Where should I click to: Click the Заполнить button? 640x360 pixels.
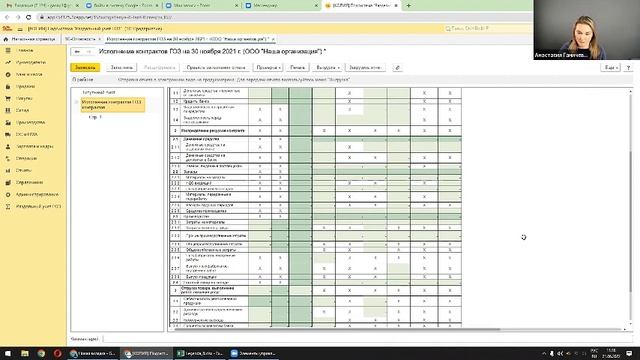tap(122, 68)
